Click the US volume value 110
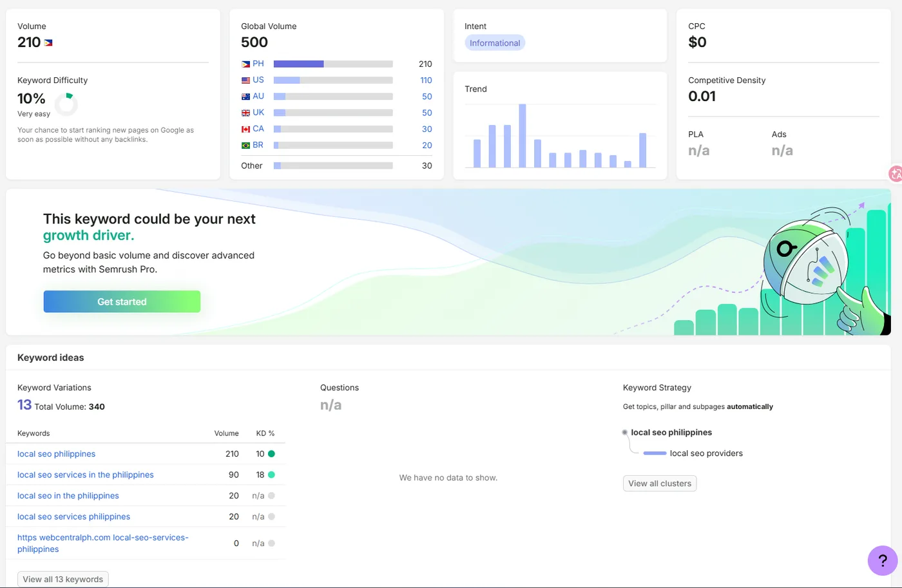The image size is (902, 588). click(x=426, y=81)
